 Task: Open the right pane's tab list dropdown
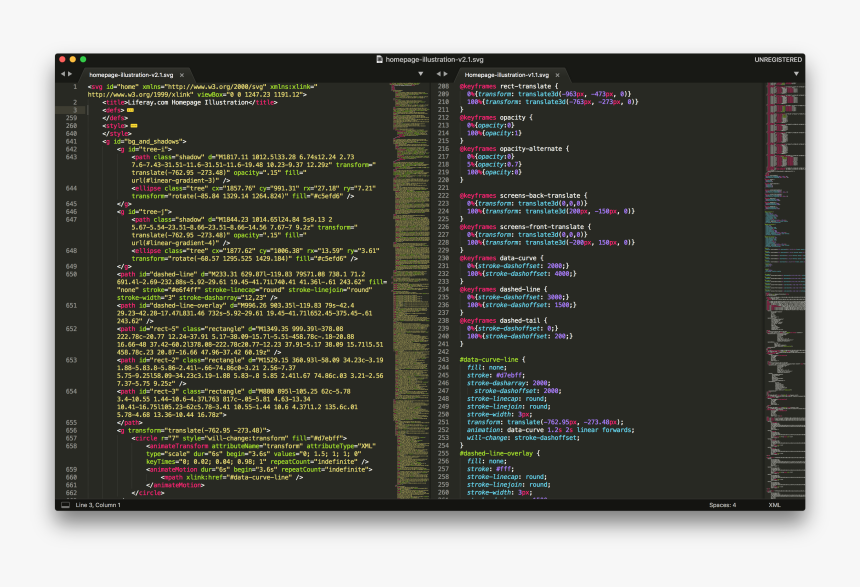(796, 74)
